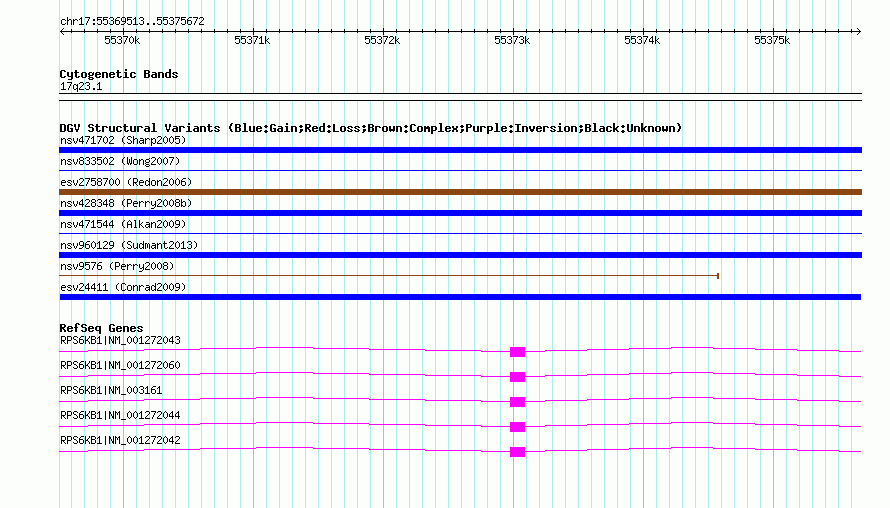The width and height of the screenshot is (890, 508).
Task: Click the blue bar under nsv471702
Action: click(460, 150)
